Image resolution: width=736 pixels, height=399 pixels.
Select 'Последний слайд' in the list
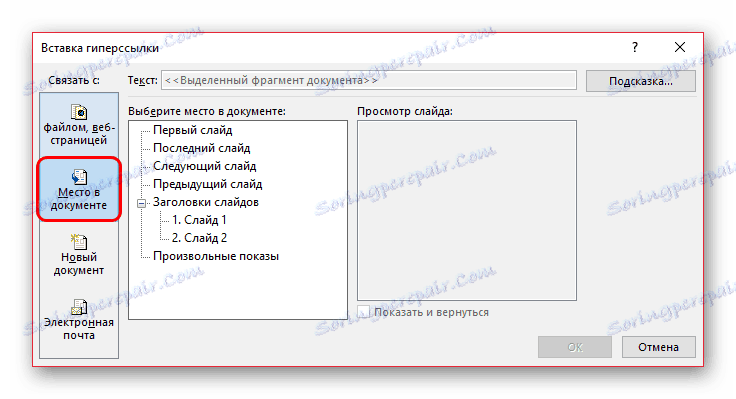(201, 148)
